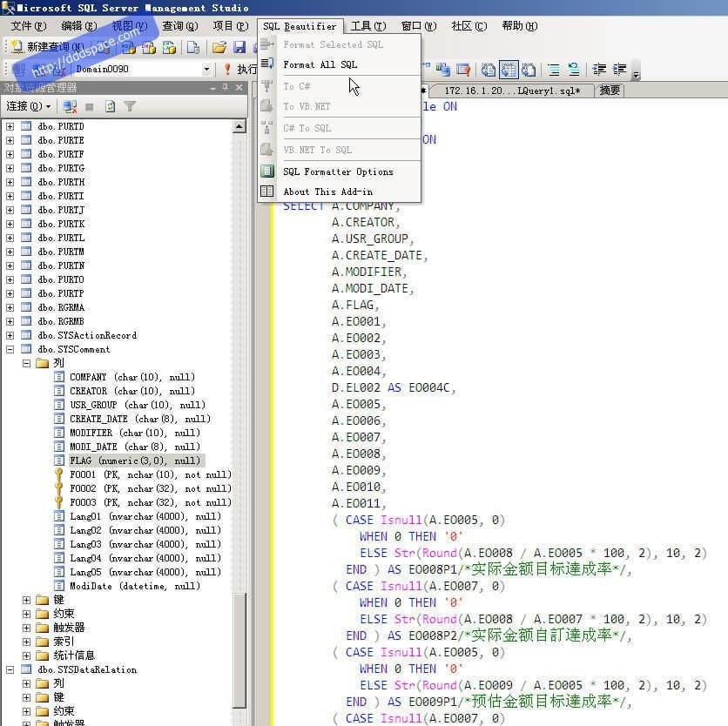Open toolbar options overflow arrow
Viewport: 728px width, 726px height.
pyautogui.click(x=637, y=74)
